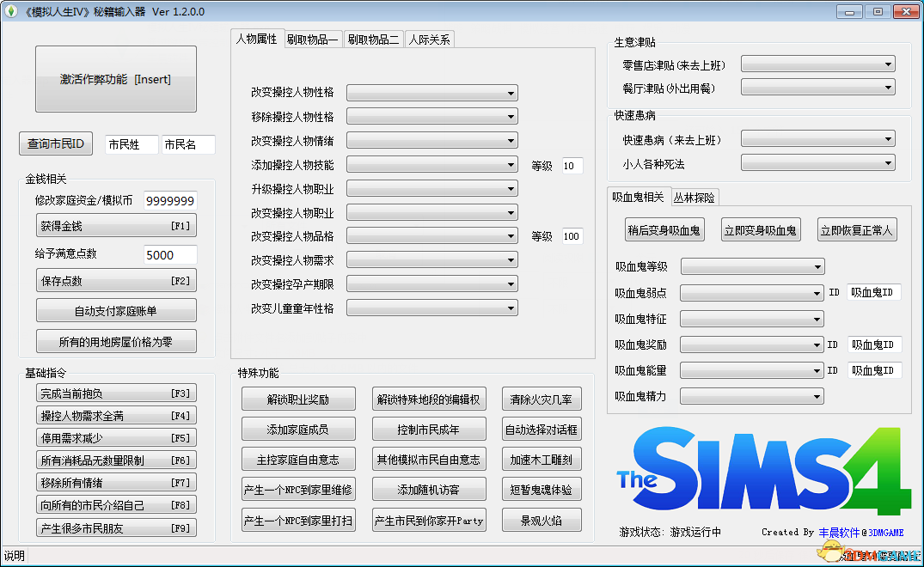Select the 丛林探险 tab
The height and width of the screenshot is (567, 924).
(694, 197)
